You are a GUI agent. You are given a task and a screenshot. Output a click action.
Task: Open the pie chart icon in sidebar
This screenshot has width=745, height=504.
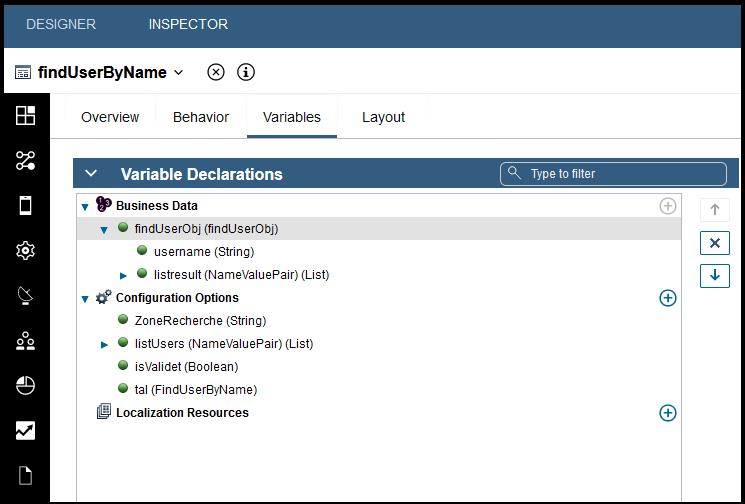coord(26,386)
